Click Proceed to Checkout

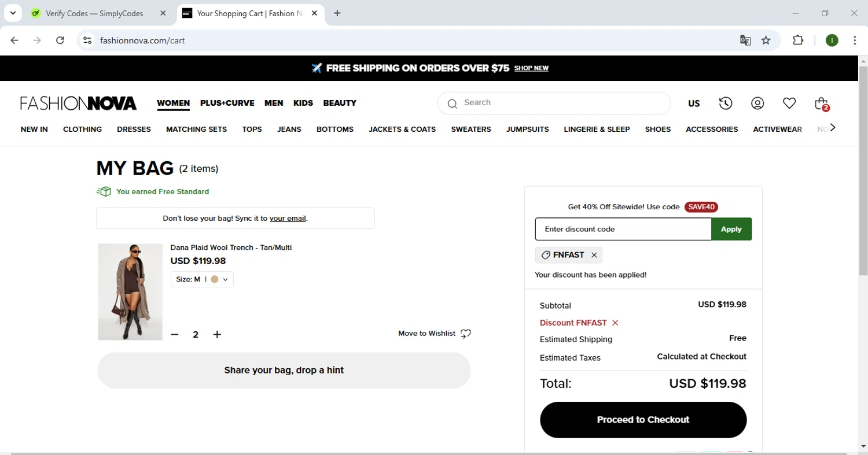pos(643,420)
